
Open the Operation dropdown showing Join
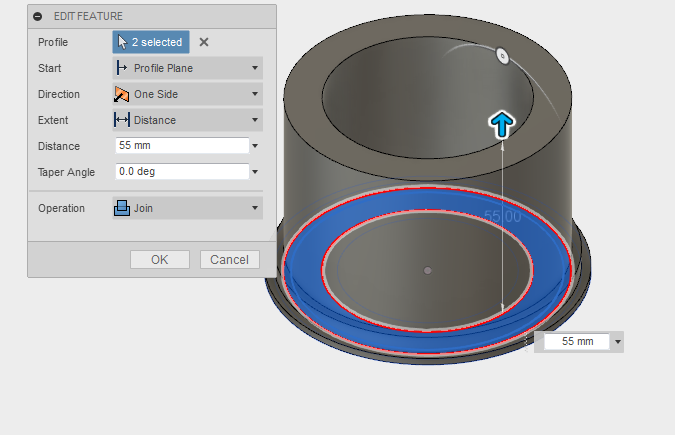pyautogui.click(x=187, y=208)
